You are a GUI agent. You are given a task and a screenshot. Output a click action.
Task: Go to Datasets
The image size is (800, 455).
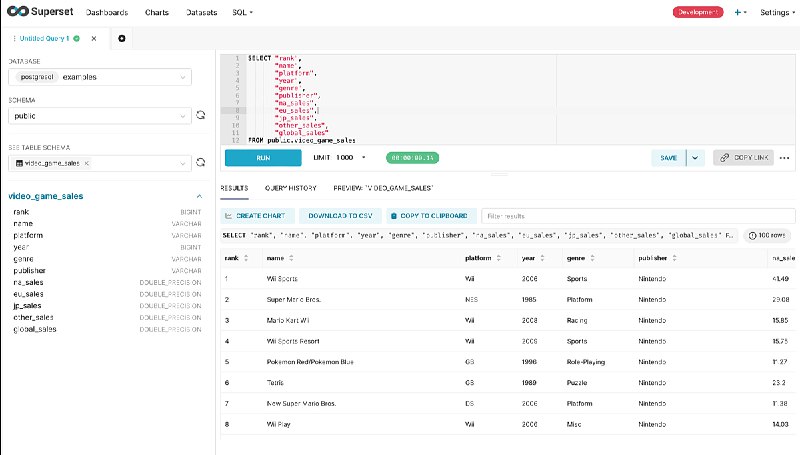202,12
